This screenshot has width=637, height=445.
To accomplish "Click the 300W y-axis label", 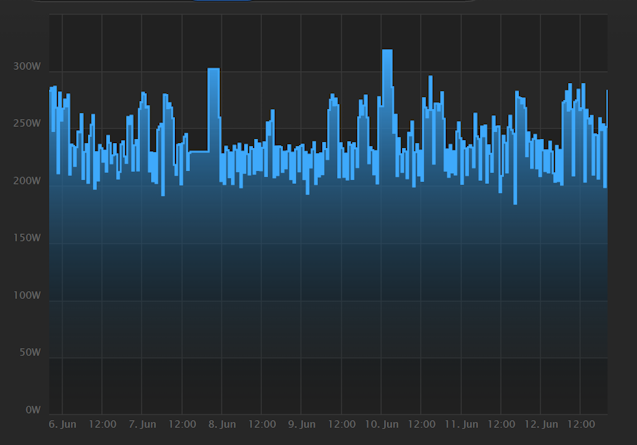I will pyautogui.click(x=27, y=67).
